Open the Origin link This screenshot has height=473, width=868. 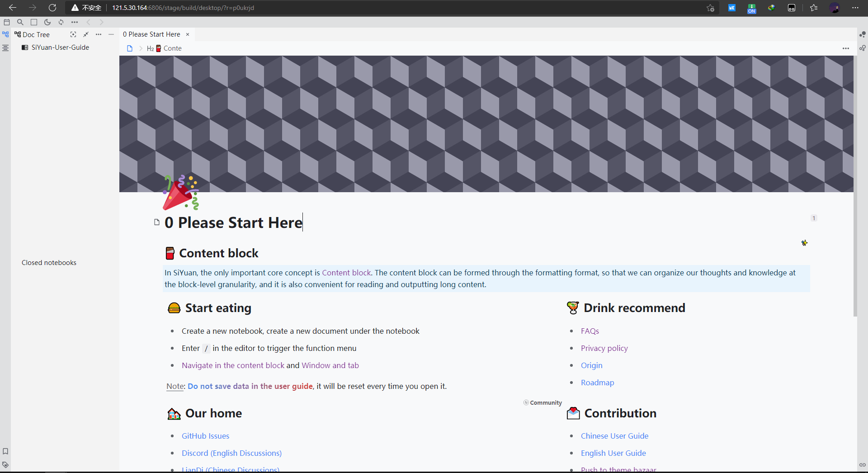pos(592,365)
